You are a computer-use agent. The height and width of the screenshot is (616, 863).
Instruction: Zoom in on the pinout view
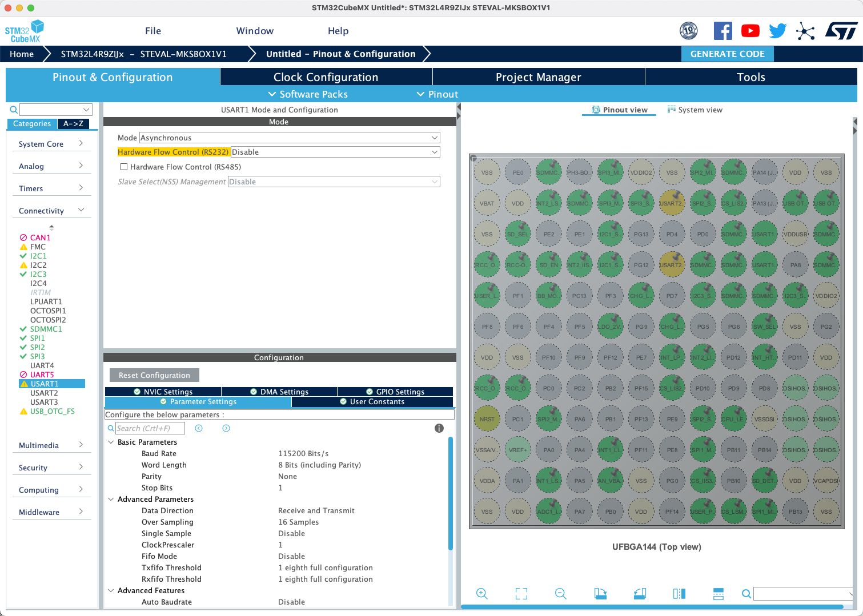[x=482, y=594]
